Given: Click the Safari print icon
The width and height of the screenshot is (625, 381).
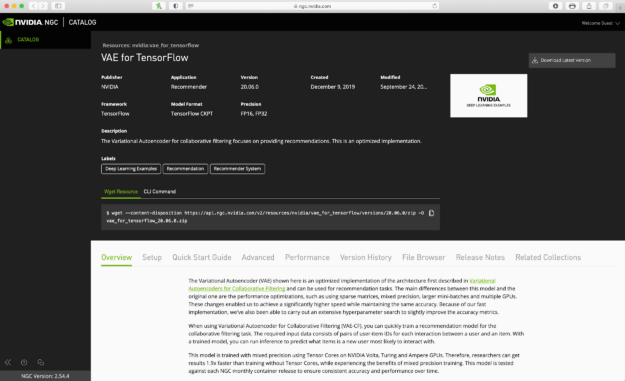Looking at the screenshot, I should 572,6.
